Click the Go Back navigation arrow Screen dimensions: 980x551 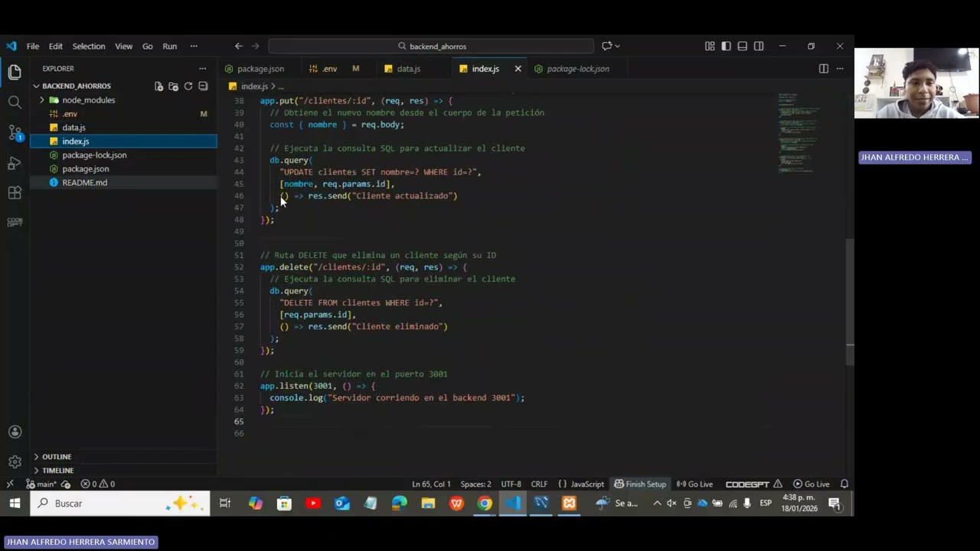(238, 46)
